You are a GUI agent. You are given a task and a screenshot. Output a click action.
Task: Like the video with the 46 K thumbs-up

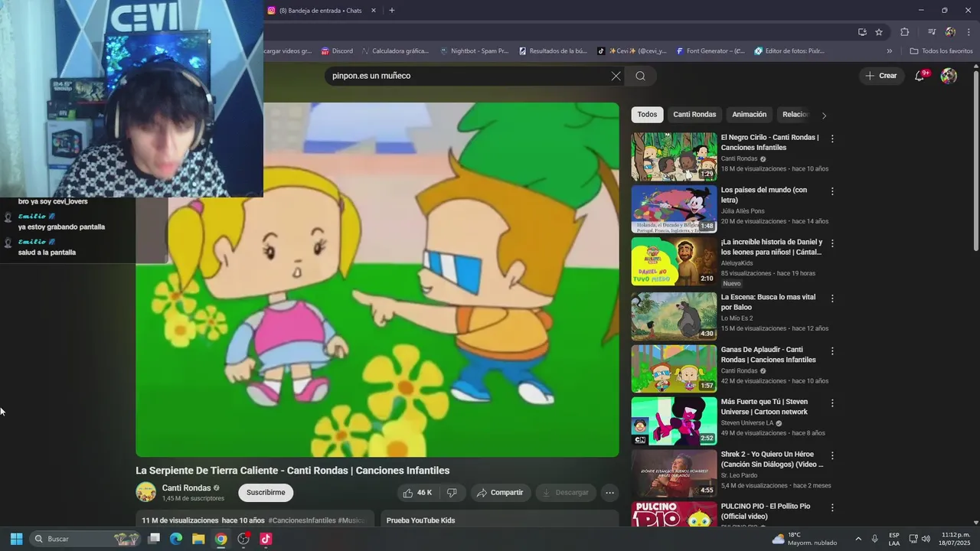(418, 493)
